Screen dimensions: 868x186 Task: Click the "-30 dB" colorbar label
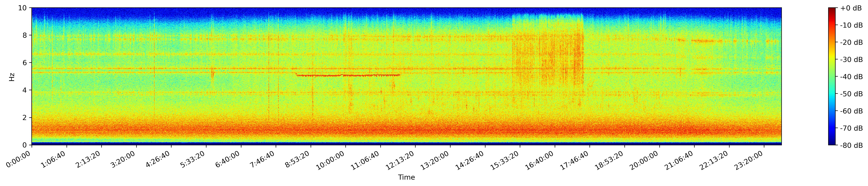(852, 59)
